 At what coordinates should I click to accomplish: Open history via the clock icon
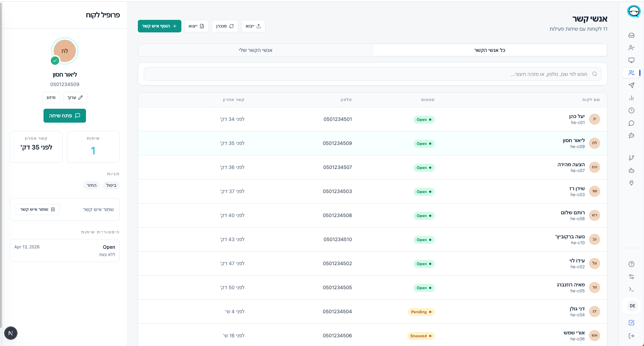631,110
